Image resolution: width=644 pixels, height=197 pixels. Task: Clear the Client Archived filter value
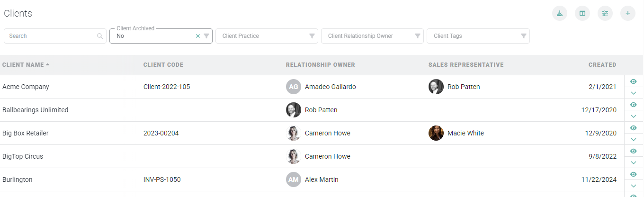pyautogui.click(x=198, y=36)
